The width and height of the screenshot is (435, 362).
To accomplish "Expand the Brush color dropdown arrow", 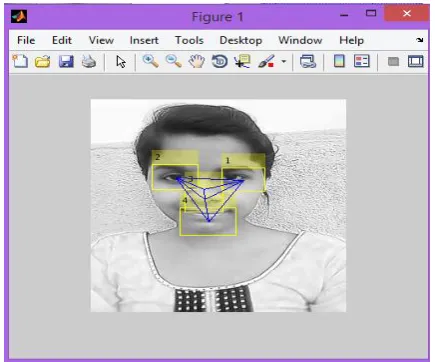I will coord(284,61).
